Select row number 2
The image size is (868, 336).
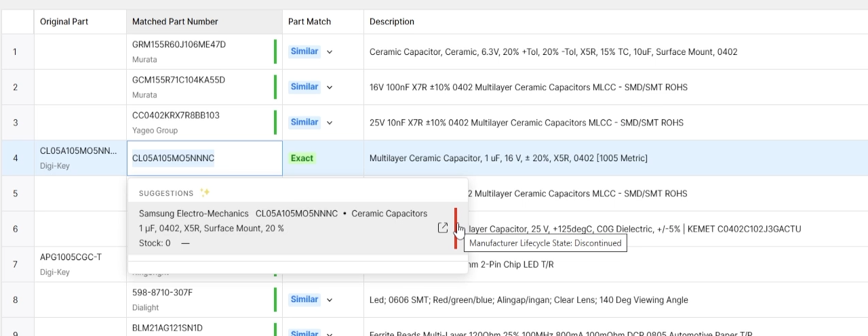[17, 87]
